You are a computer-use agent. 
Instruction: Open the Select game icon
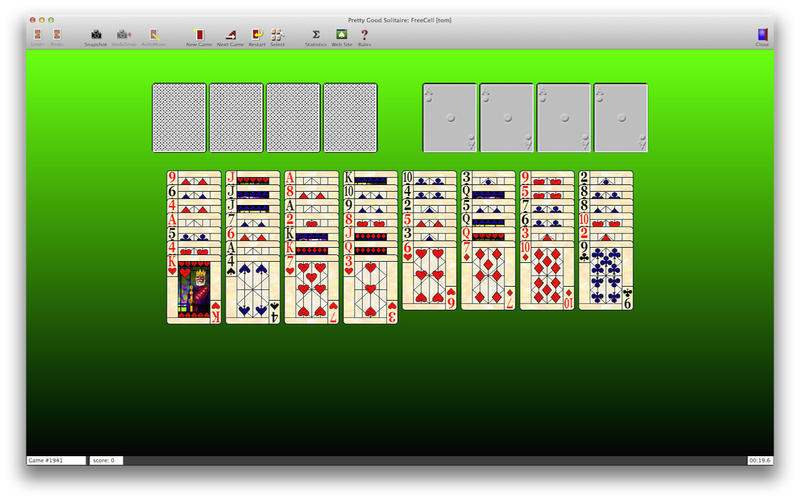click(x=277, y=37)
